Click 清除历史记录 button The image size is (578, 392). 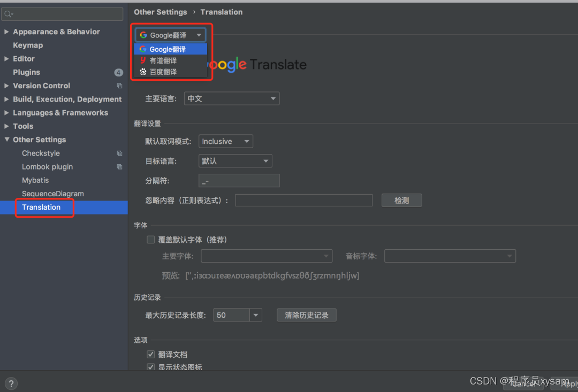[x=307, y=316]
